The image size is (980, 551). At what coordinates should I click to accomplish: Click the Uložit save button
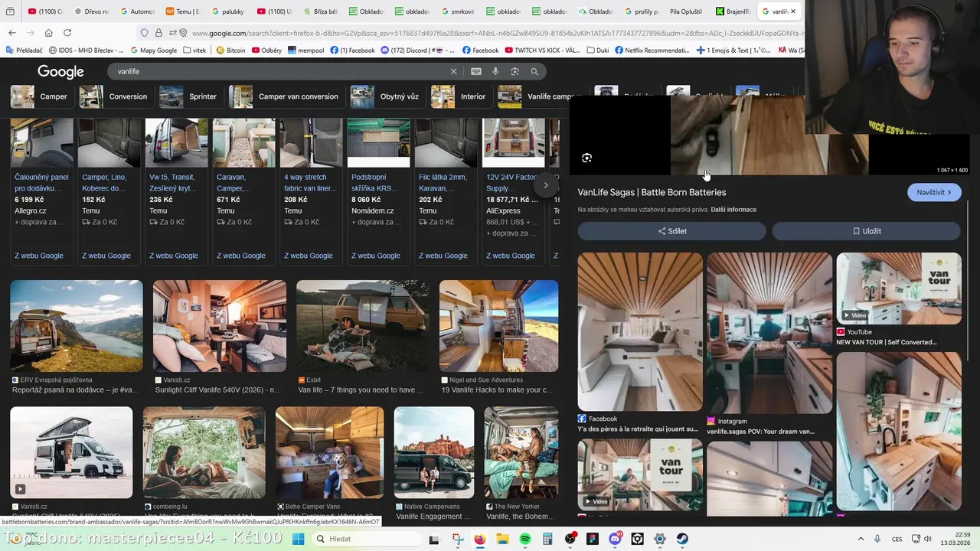point(866,231)
